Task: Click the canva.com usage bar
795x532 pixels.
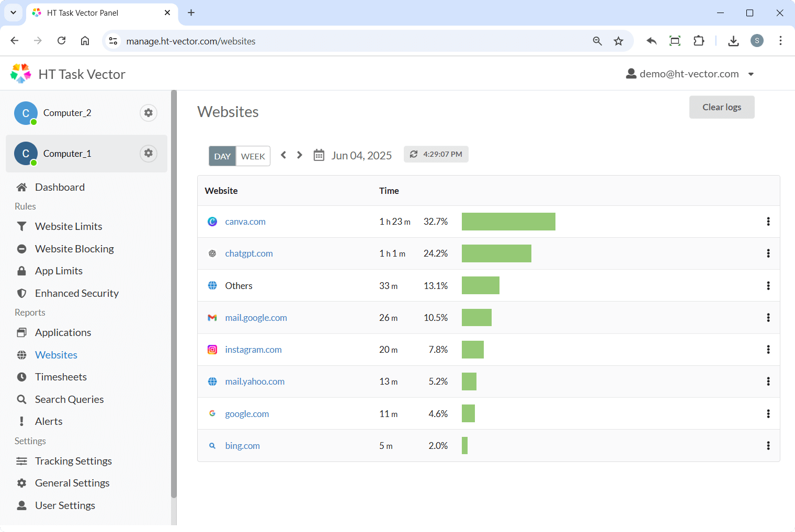Action: point(508,222)
